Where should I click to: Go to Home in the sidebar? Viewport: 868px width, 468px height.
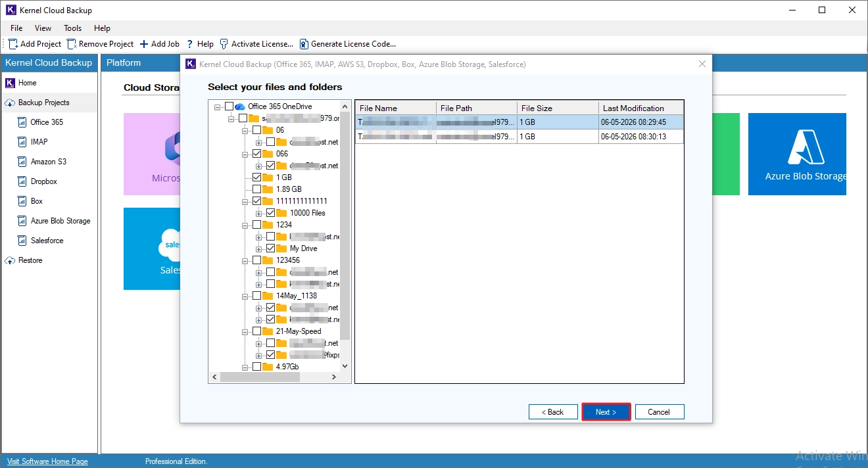tap(27, 83)
